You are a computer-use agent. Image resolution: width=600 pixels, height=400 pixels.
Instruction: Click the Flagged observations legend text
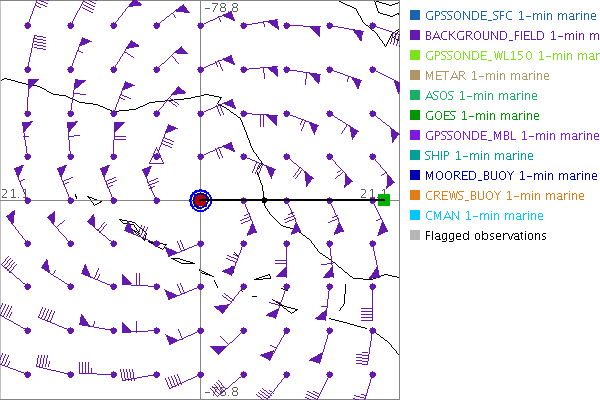pyautogui.click(x=485, y=236)
